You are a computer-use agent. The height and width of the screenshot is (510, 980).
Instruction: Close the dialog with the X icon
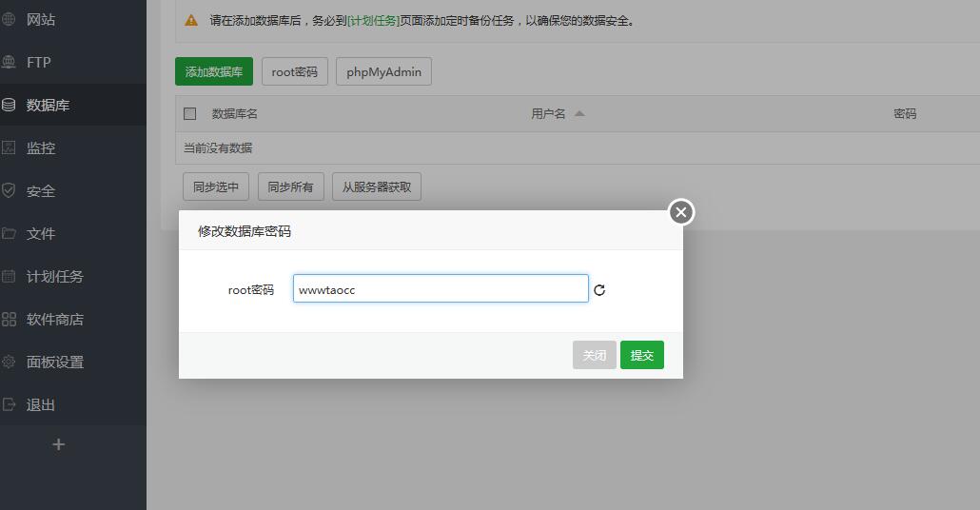(x=680, y=212)
